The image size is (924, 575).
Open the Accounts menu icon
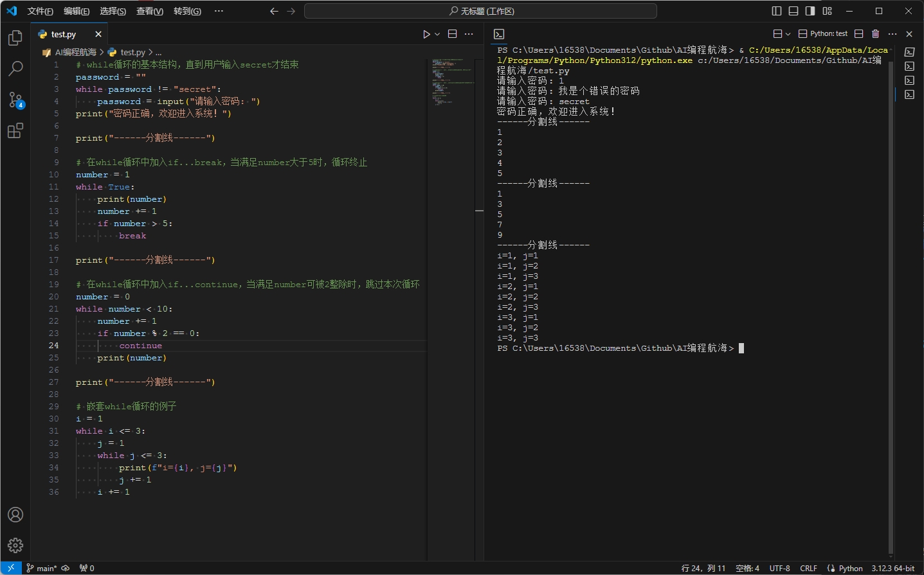pyautogui.click(x=15, y=515)
